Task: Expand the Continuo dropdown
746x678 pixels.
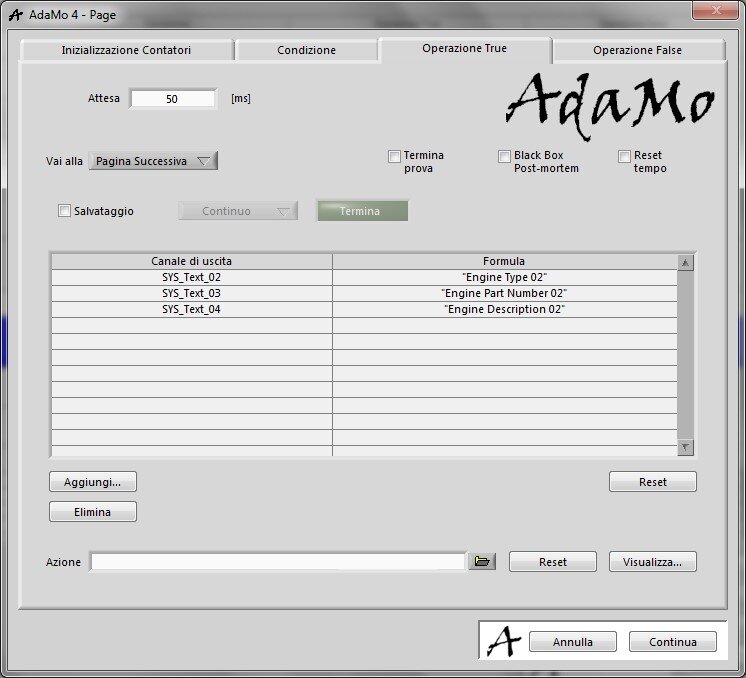Action: tap(238, 211)
